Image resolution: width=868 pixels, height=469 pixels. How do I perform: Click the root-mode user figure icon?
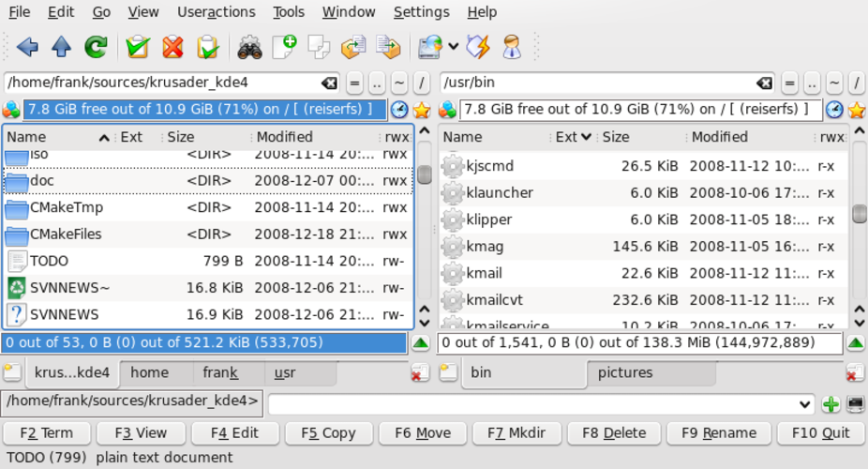pyautogui.click(x=512, y=47)
